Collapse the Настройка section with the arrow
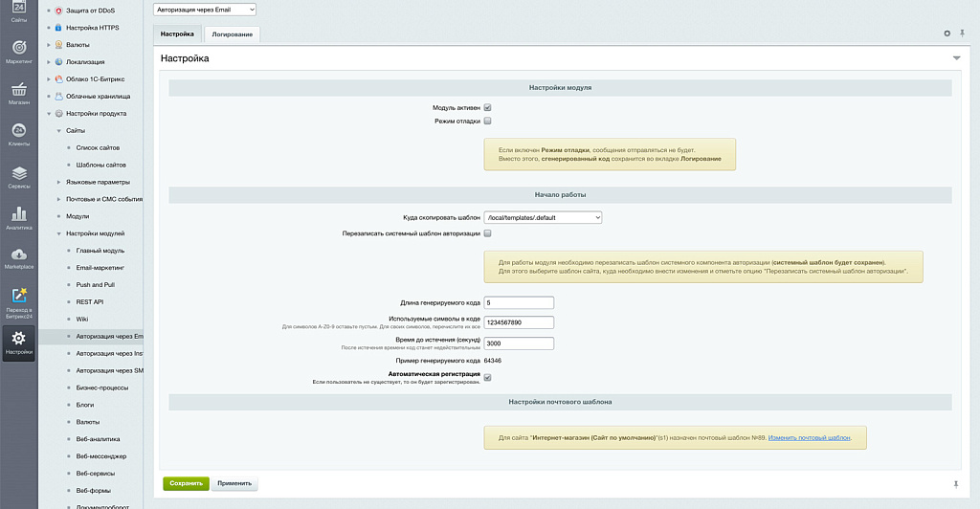This screenshot has width=980, height=509. pyautogui.click(x=956, y=58)
